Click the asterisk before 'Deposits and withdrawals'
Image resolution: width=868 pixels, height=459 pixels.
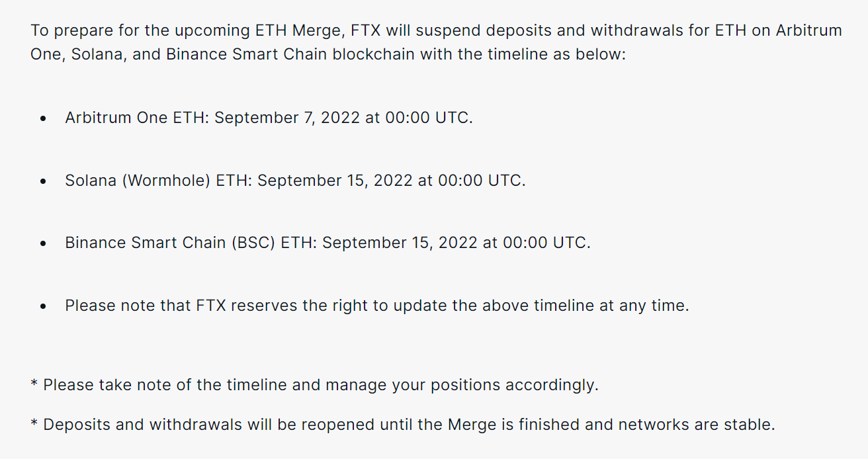point(34,423)
